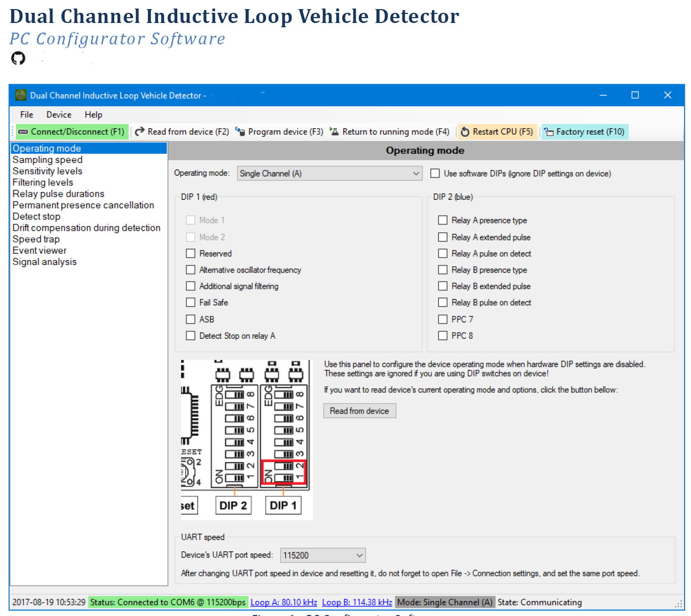Maximize the detector application window

click(x=635, y=95)
